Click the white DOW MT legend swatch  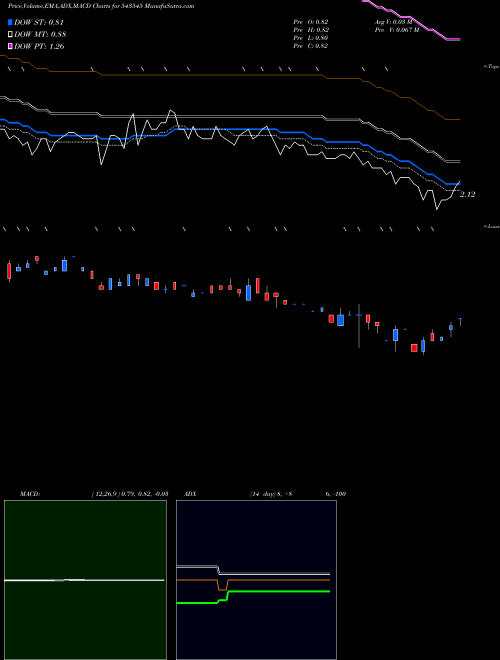(10, 35)
